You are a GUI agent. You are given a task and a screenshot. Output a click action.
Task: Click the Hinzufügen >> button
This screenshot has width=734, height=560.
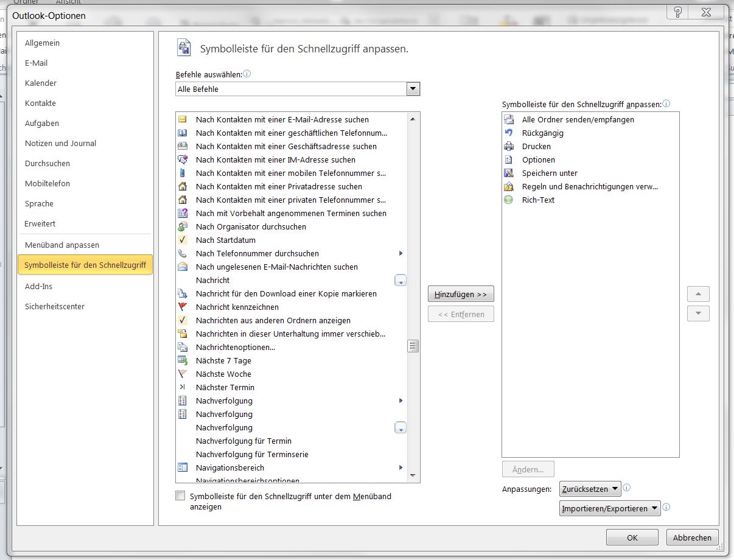click(x=461, y=294)
